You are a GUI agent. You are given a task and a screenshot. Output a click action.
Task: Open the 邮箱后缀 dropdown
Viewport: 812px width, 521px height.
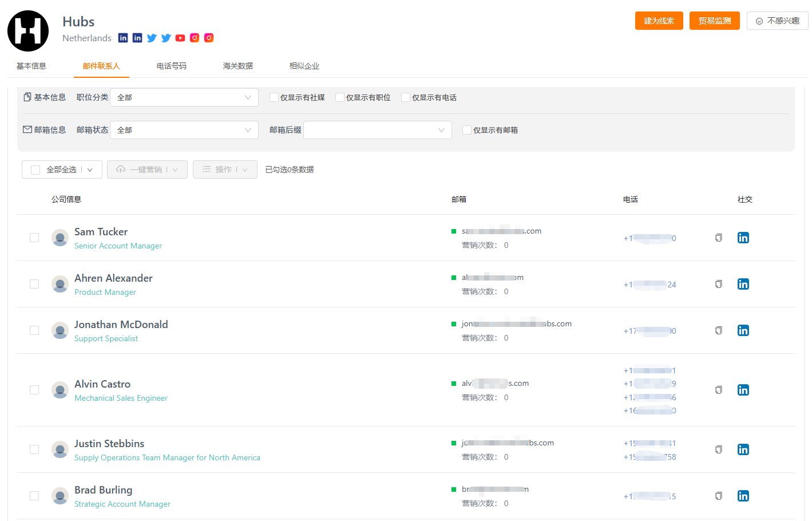coord(378,130)
